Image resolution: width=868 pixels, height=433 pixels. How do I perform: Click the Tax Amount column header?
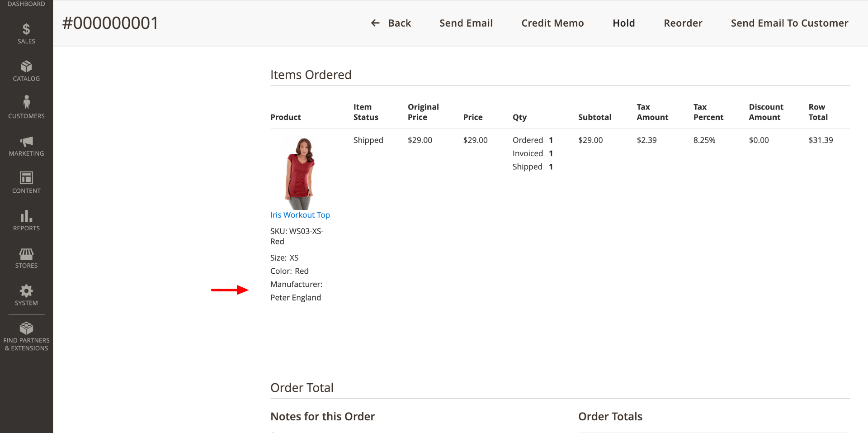pyautogui.click(x=652, y=112)
